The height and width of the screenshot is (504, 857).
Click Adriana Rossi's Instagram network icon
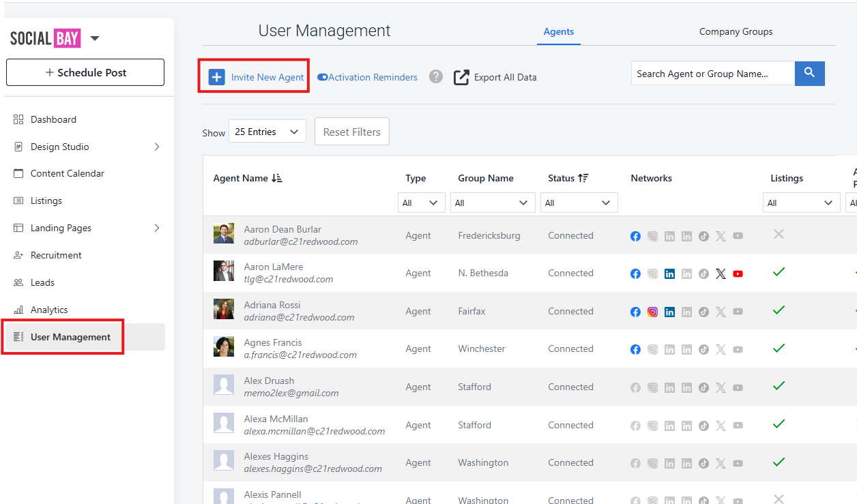point(652,312)
